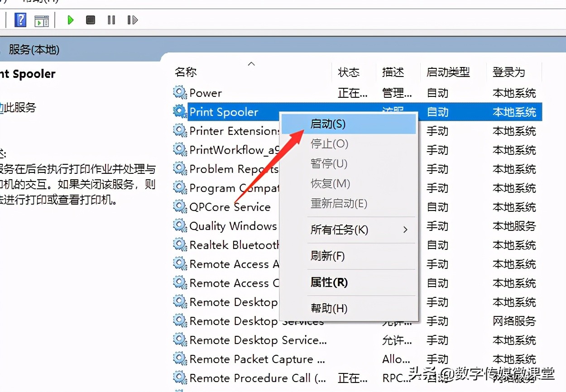Click the Power service gear icon
566x392 pixels.
179,92
